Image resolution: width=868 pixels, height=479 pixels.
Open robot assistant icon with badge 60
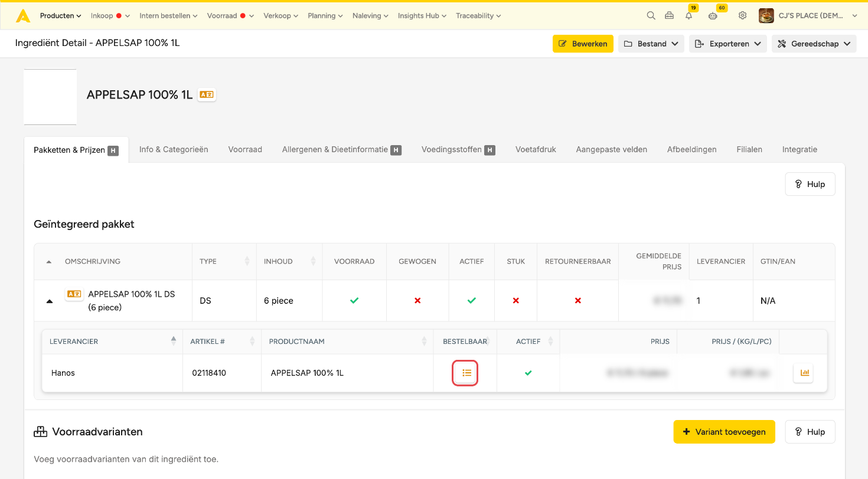[713, 16]
